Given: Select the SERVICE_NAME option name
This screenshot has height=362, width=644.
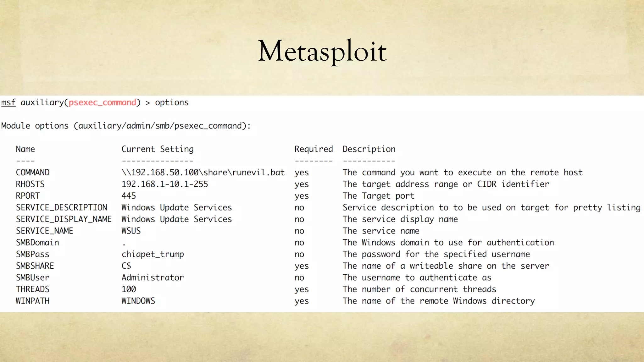Looking at the screenshot, I should click(x=45, y=231).
